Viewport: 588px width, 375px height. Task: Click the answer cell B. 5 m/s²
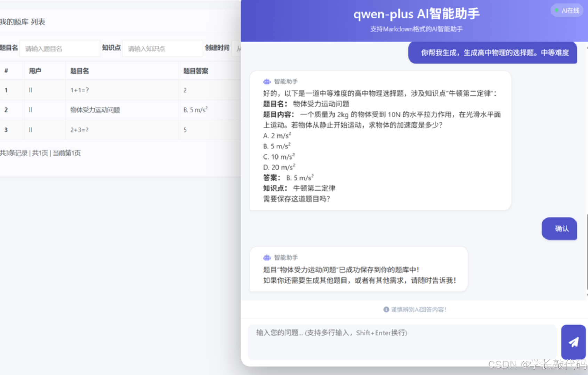(x=195, y=109)
